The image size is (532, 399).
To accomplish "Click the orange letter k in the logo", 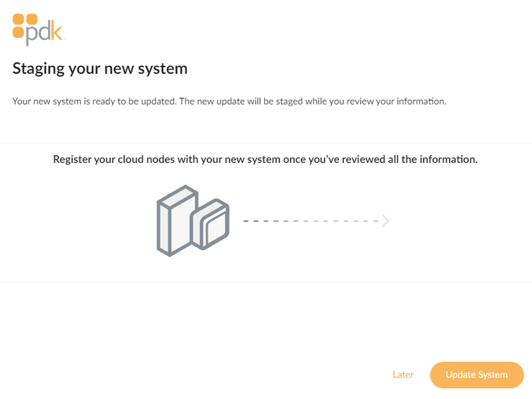I will 57,31.
